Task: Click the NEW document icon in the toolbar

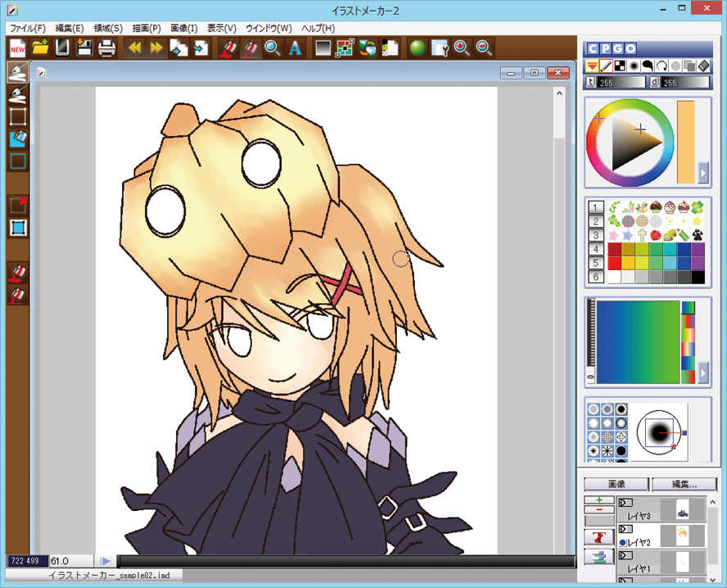Action: (x=18, y=48)
